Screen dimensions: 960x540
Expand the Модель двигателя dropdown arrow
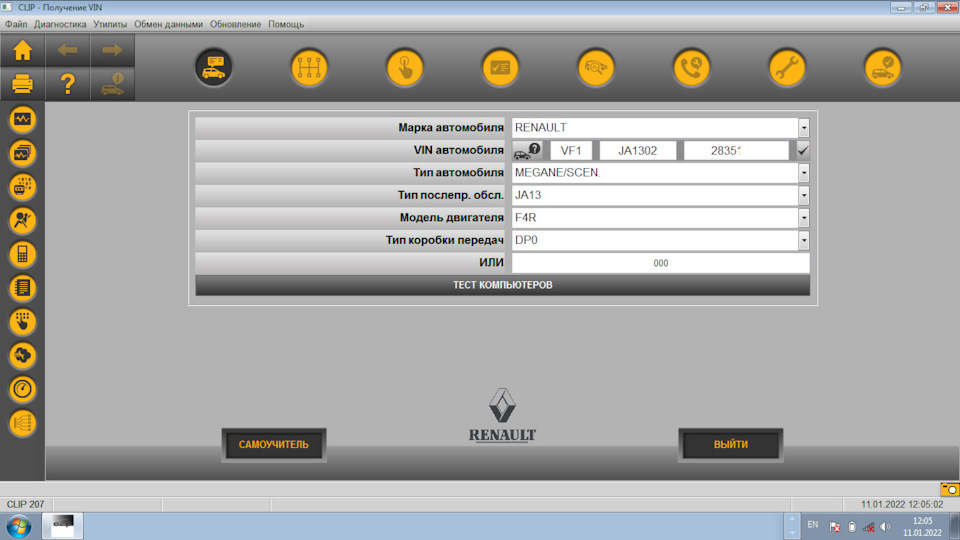(803, 218)
